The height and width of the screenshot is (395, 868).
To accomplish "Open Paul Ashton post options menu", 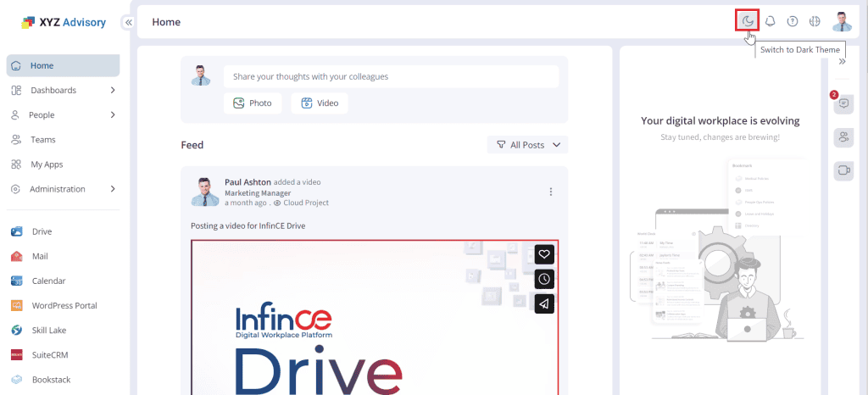I will point(551,192).
